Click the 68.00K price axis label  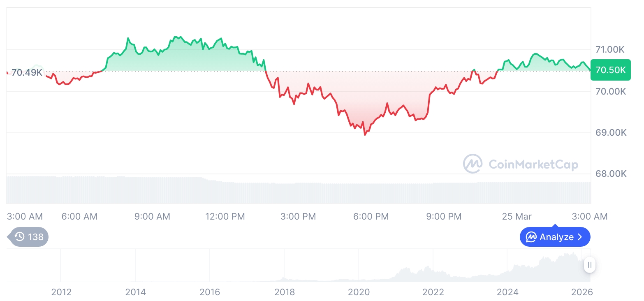[611, 174]
